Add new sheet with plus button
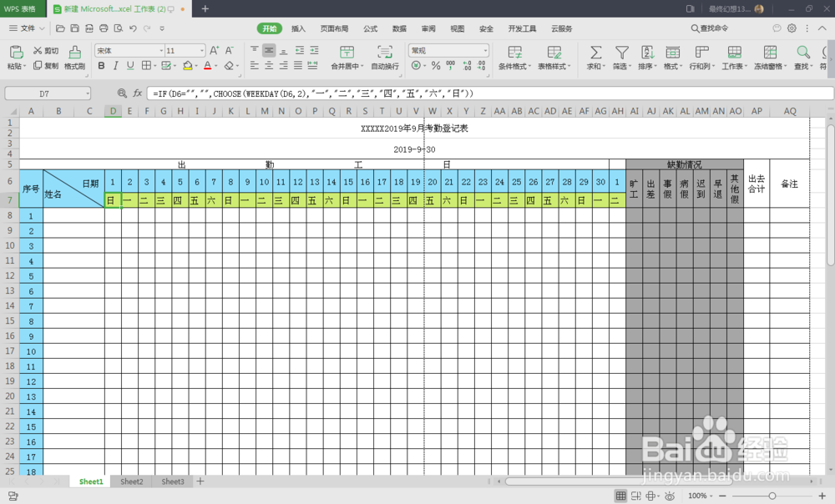 tap(200, 481)
